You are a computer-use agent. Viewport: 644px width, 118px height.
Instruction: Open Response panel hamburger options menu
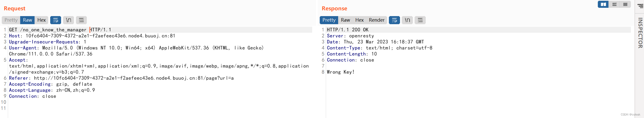coord(420,20)
